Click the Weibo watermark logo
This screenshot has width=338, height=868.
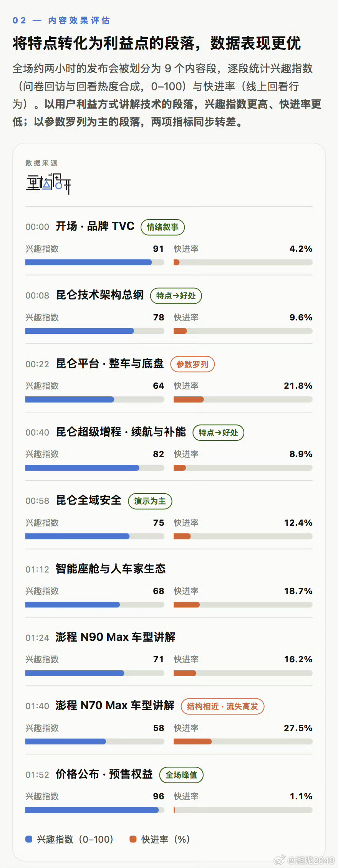[x=280, y=860]
